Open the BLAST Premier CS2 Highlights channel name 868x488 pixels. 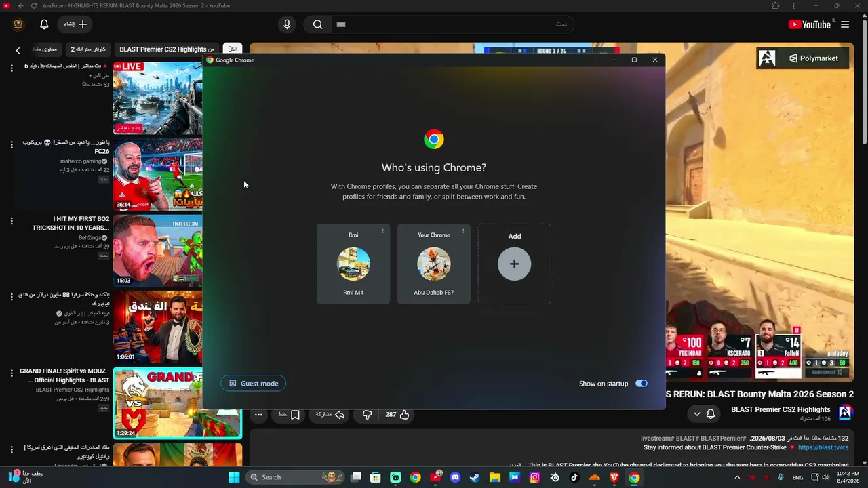781,409
